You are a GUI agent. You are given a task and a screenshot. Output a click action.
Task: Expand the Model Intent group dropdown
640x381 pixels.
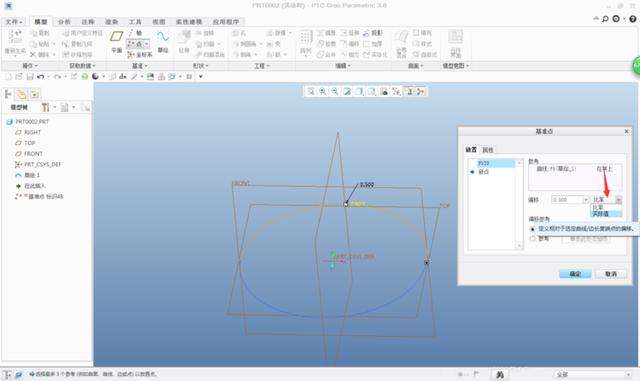coord(456,66)
